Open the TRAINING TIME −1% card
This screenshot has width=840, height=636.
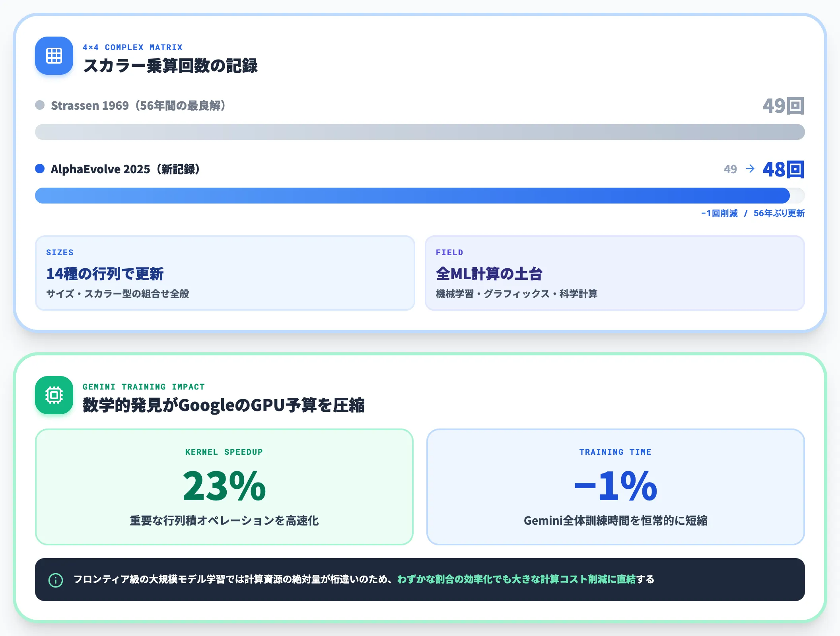coord(616,487)
